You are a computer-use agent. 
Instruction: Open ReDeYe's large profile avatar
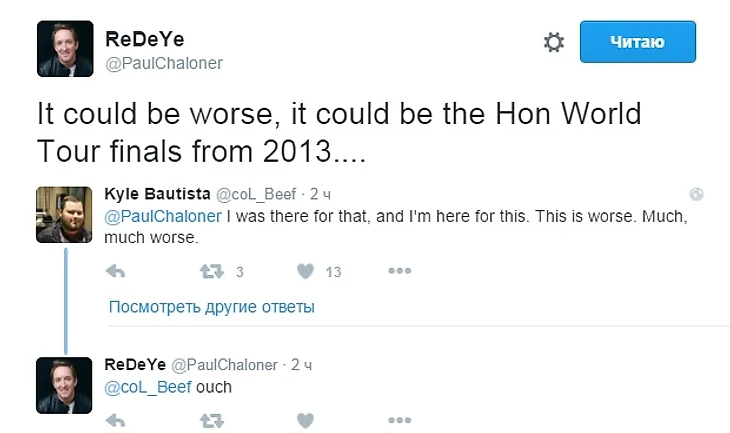click(x=65, y=50)
